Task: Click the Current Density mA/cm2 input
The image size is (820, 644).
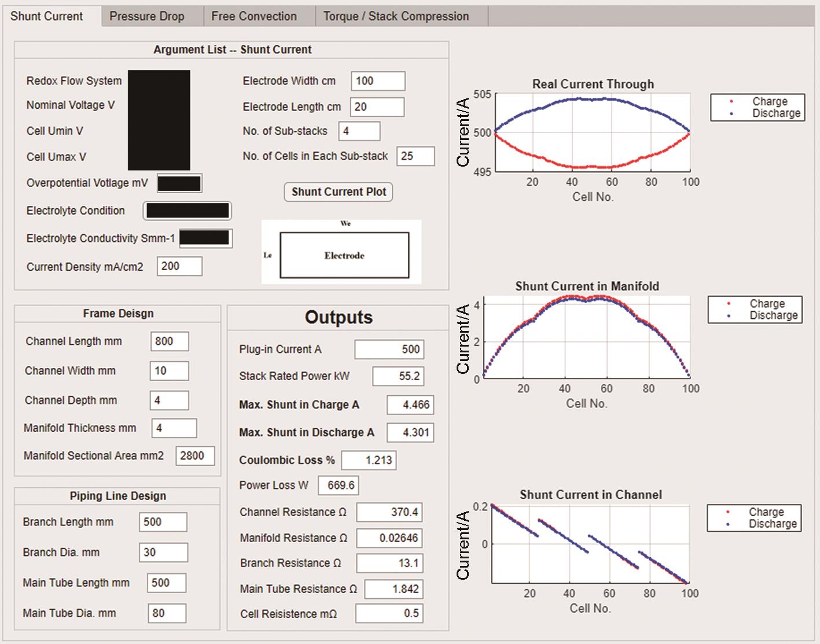Action: tap(179, 266)
